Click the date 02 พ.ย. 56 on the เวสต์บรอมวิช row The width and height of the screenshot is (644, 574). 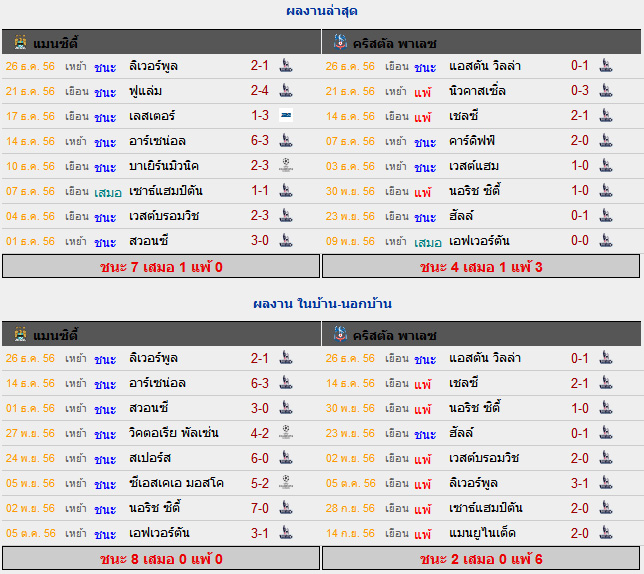pos(350,458)
